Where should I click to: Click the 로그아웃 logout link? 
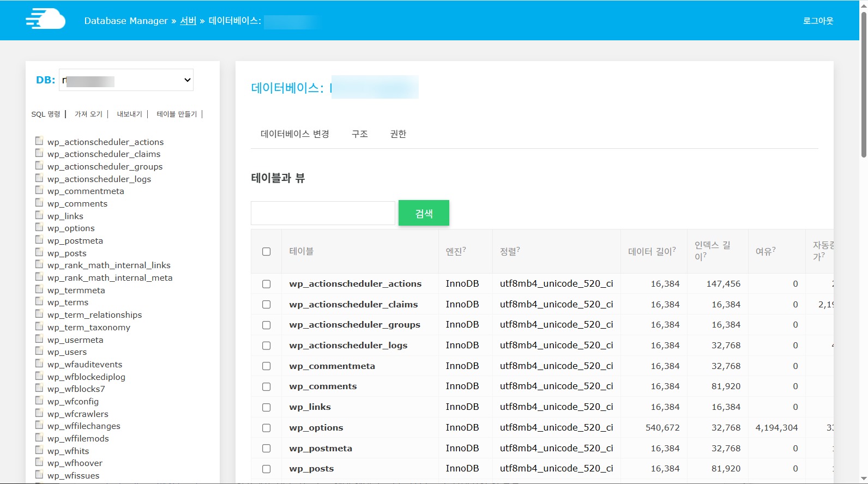click(x=818, y=21)
